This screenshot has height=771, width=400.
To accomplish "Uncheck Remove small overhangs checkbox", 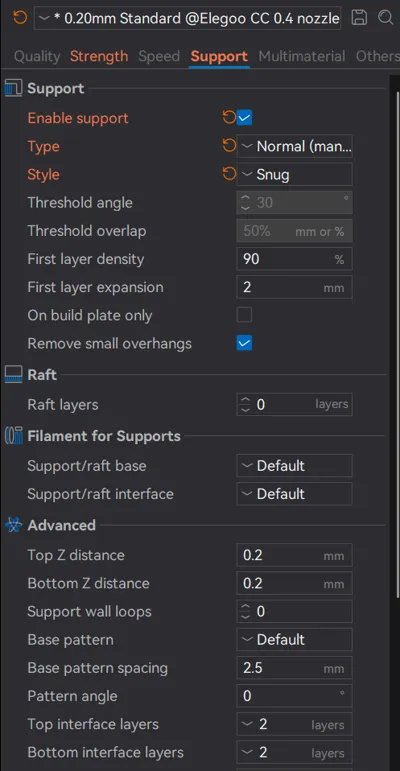I will [245, 343].
